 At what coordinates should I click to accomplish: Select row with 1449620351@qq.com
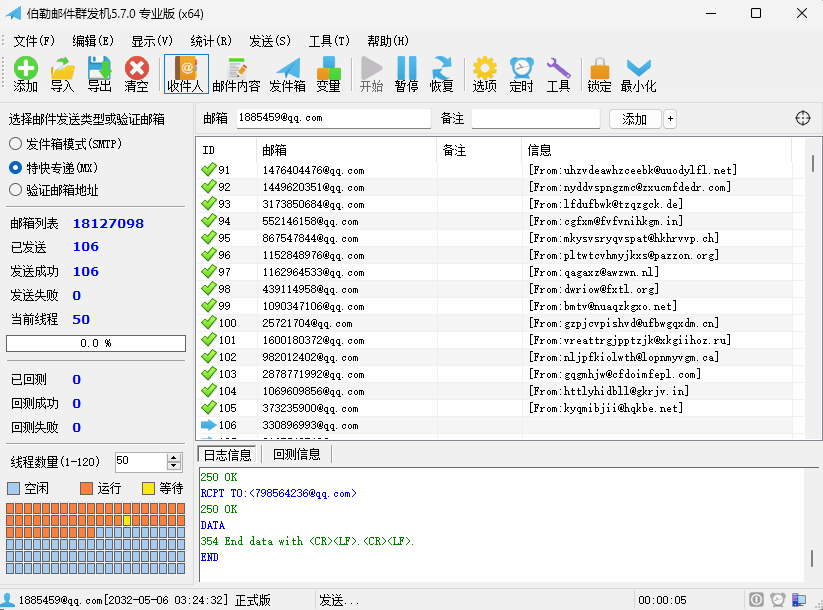coord(500,187)
